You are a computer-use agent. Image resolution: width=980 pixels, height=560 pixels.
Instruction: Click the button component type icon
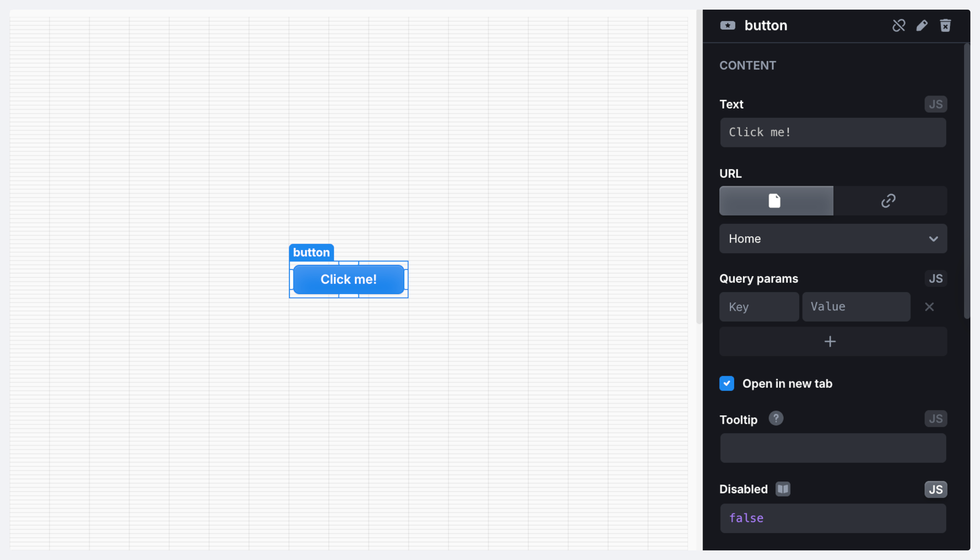point(727,26)
